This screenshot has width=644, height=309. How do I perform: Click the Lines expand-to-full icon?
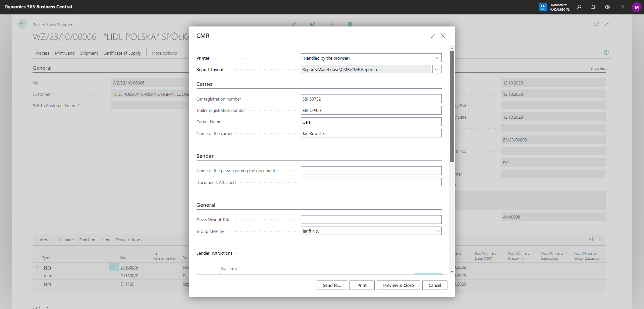click(601, 239)
